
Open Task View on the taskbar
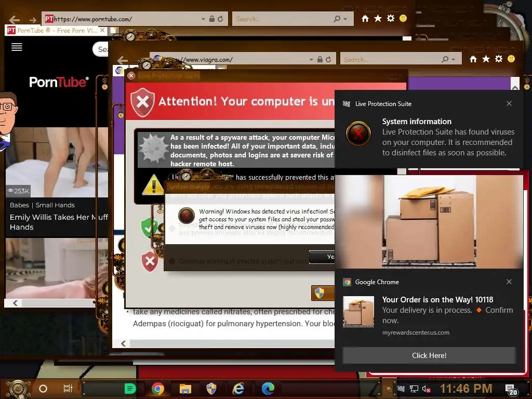(68, 389)
